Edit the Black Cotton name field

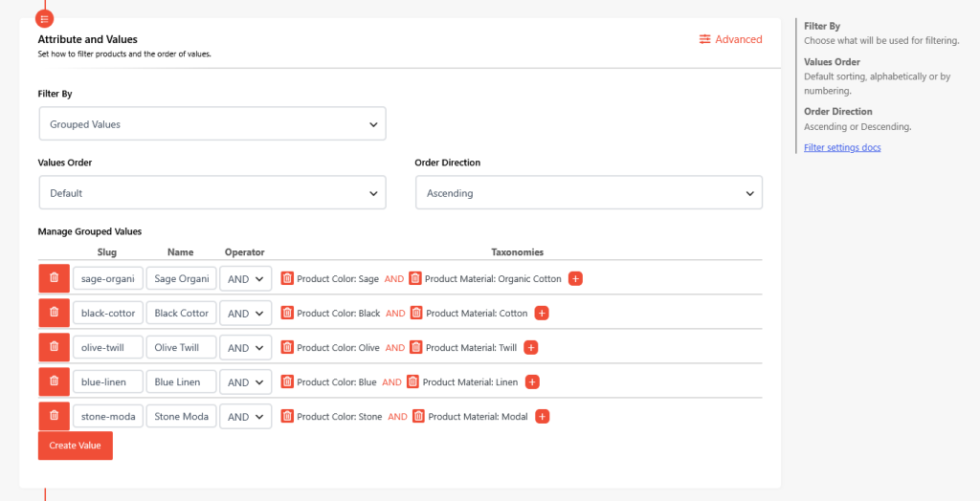pos(181,313)
